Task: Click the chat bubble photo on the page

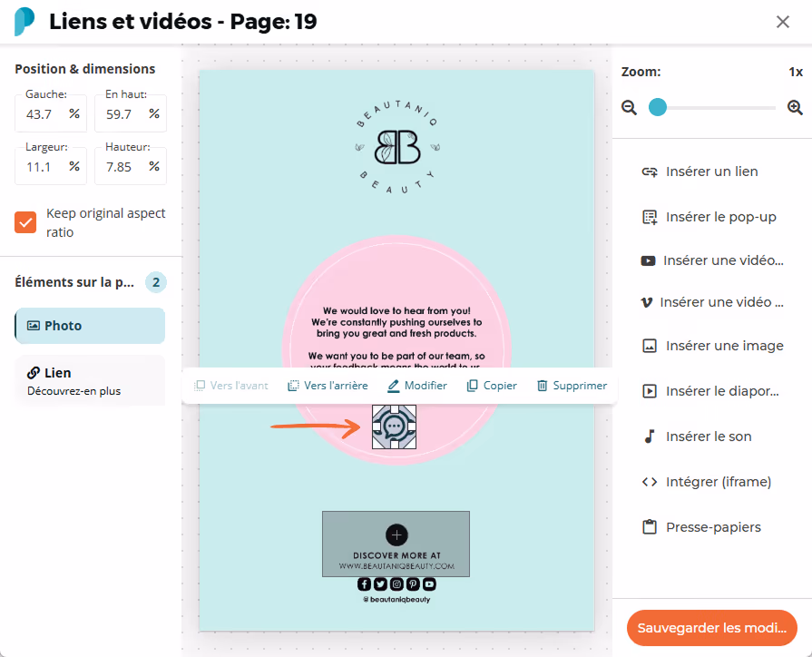Action: [x=394, y=427]
